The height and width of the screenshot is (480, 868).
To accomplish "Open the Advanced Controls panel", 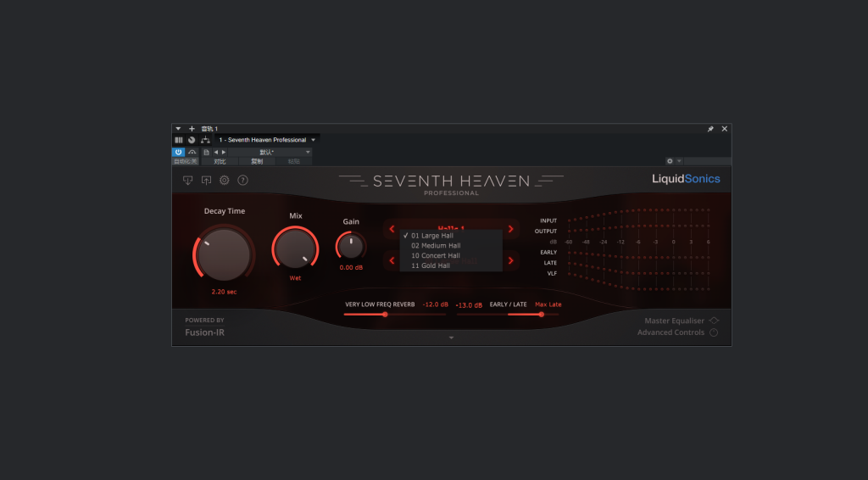I will [677, 332].
